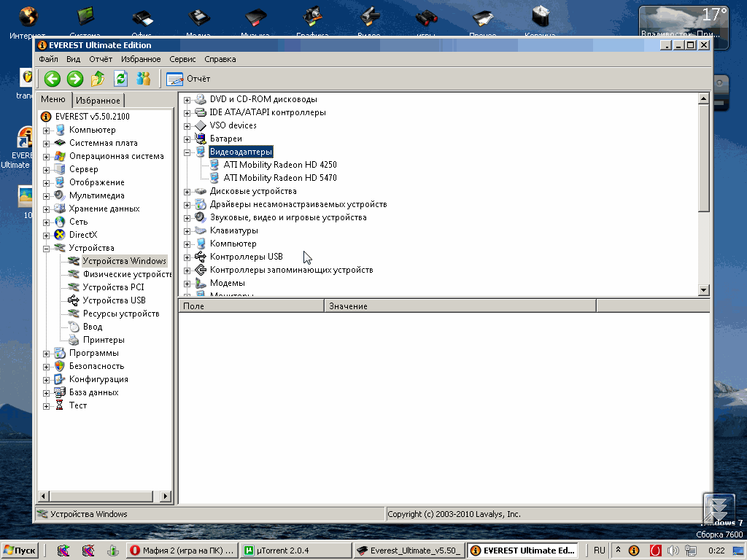This screenshot has width=747, height=560.
Task: Open the Избранное menu in menu bar
Action: pos(141,59)
